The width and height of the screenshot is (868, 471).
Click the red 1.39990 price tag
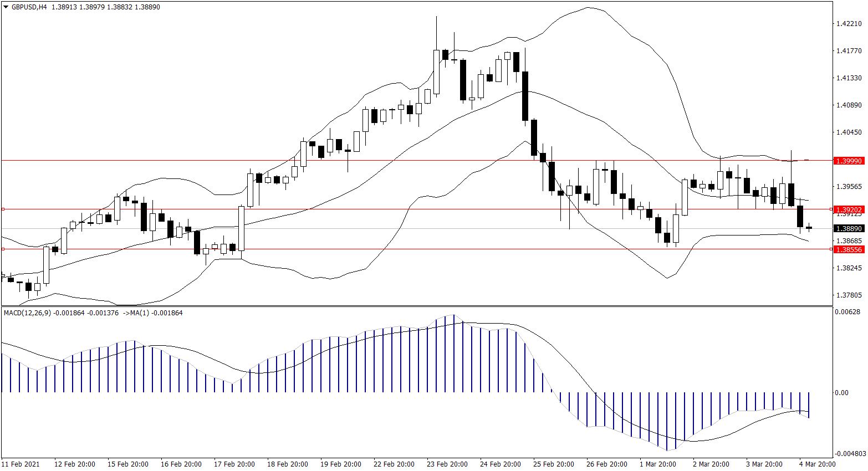coord(849,161)
